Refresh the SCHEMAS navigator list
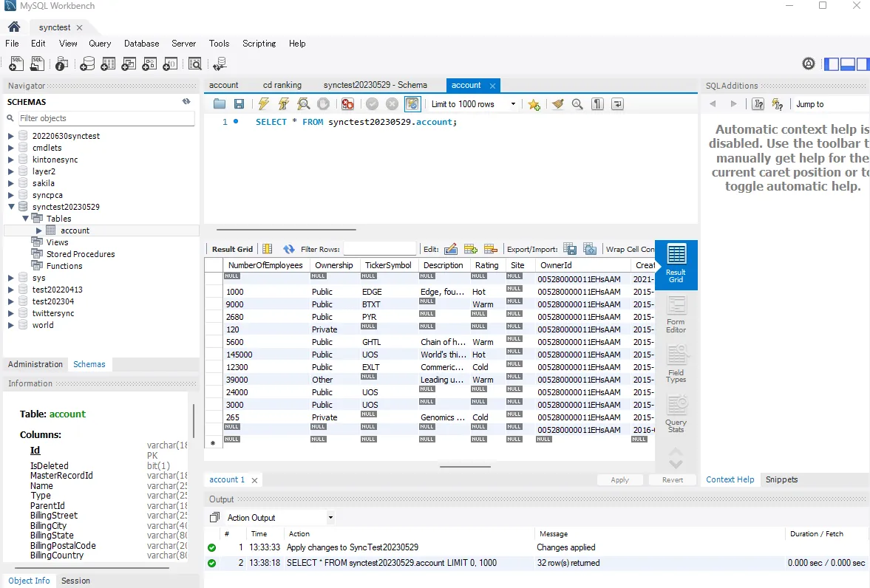 [x=188, y=101]
